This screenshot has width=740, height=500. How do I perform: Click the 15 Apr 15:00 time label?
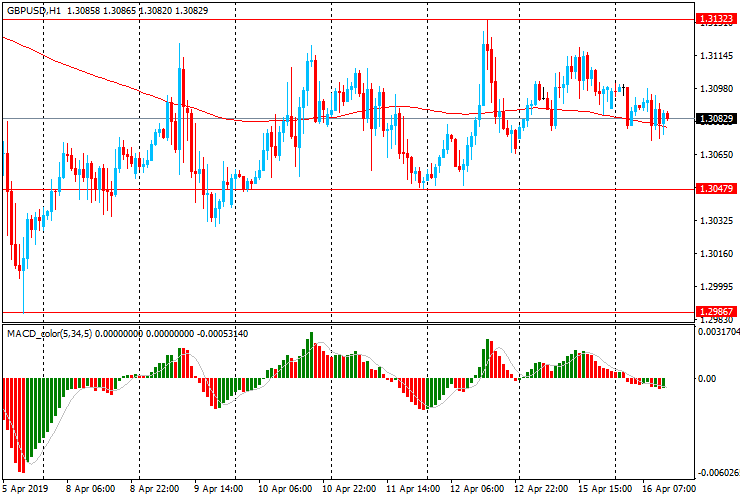click(604, 490)
